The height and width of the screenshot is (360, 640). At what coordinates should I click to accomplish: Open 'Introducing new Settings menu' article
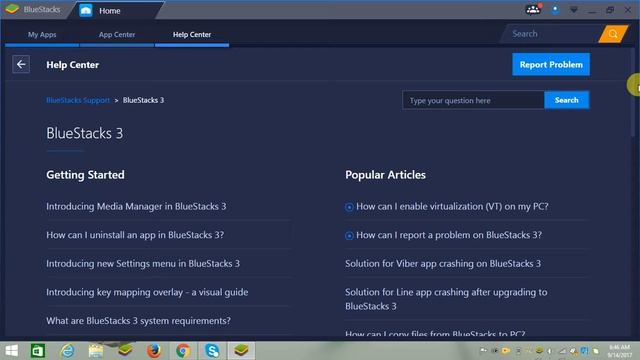[x=143, y=264]
